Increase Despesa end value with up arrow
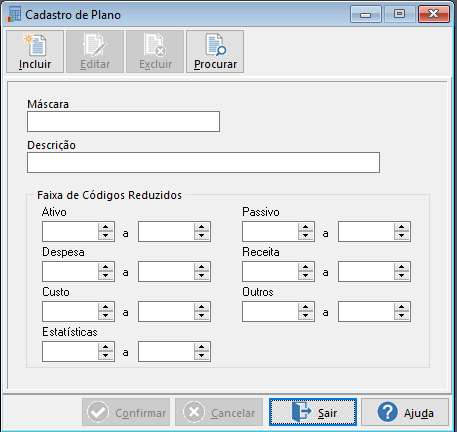 click(x=202, y=267)
